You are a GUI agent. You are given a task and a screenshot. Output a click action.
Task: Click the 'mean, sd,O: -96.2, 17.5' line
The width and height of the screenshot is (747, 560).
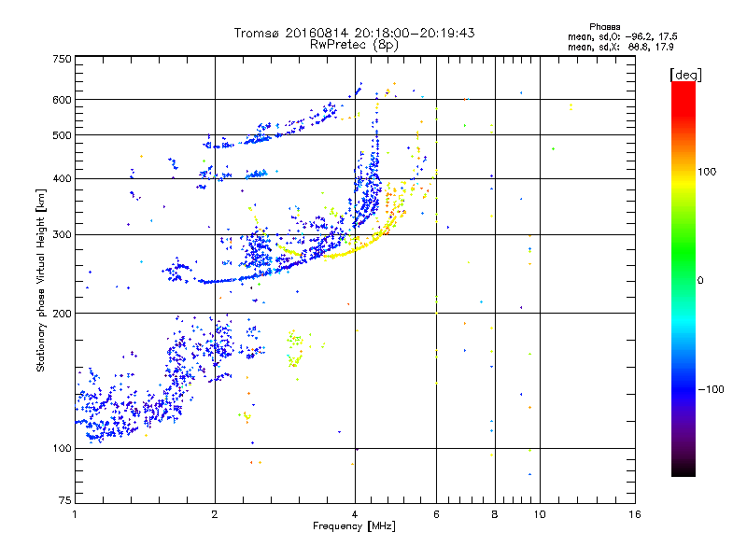pos(622,36)
